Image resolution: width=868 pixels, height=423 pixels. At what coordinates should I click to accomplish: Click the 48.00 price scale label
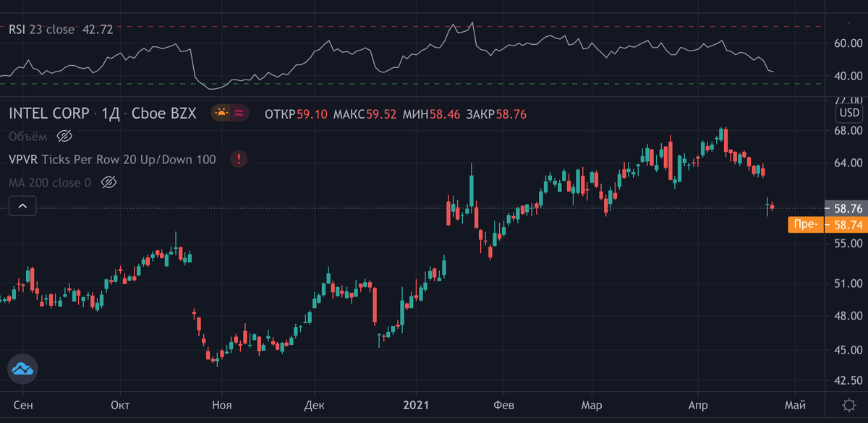848,316
